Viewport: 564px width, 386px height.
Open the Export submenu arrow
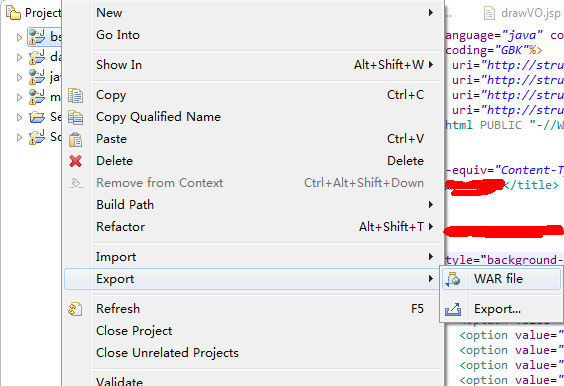click(x=431, y=279)
